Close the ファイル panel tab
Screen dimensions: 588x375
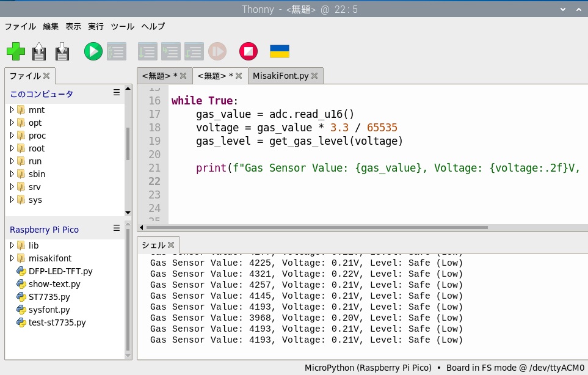pos(46,76)
